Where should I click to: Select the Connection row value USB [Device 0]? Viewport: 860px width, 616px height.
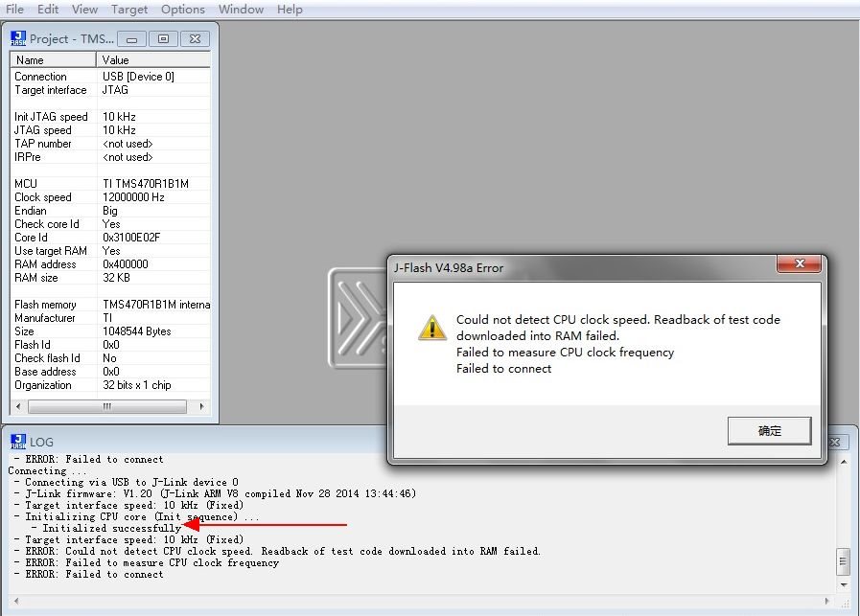click(138, 77)
